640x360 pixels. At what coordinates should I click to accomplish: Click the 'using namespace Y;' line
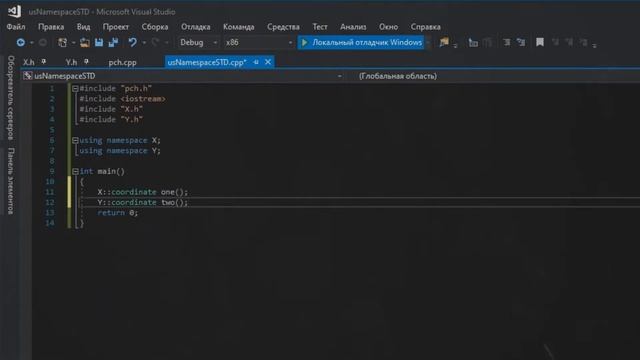click(x=120, y=151)
